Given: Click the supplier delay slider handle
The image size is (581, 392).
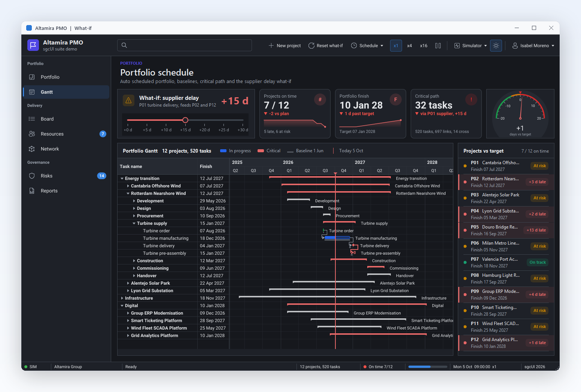Looking at the screenshot, I should click(185, 120).
